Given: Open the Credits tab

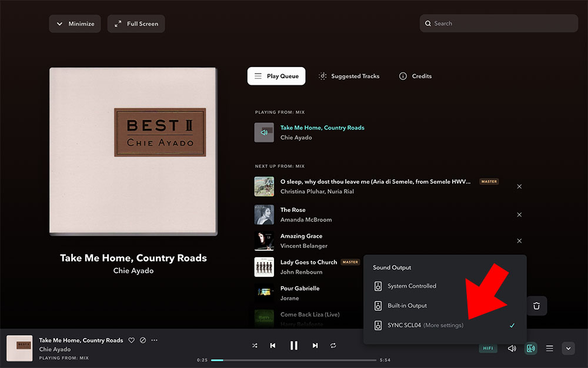Looking at the screenshot, I should (x=415, y=76).
